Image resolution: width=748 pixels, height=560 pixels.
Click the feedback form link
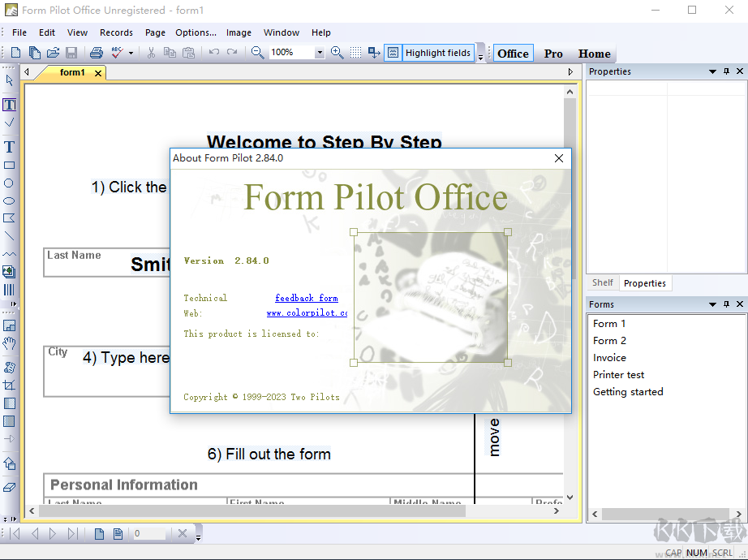pyautogui.click(x=307, y=297)
